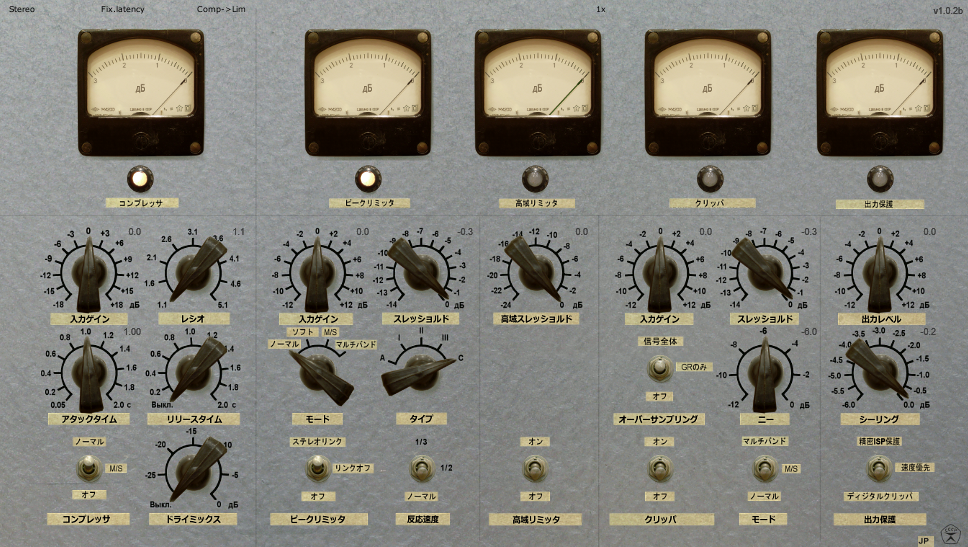The height and width of the screenshot is (547, 968).
Task: Flip the クリッパ モード switch (マルチバンド/M/S)
Action: tap(765, 469)
